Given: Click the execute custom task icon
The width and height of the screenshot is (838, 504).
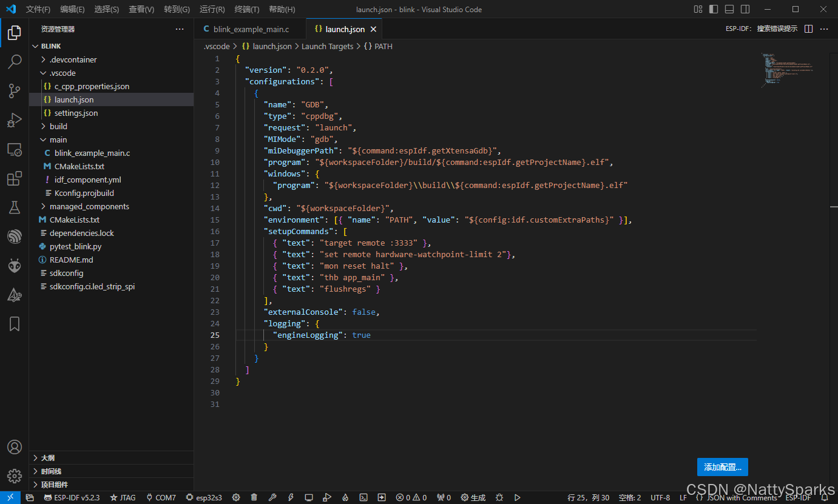Looking at the screenshot, I should [382, 497].
